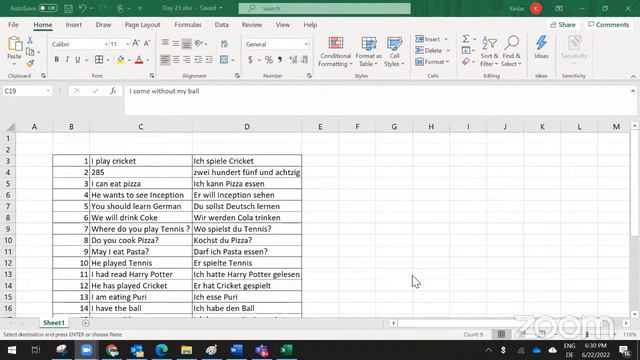Click cell 'Ich spiele Cricket'
This screenshot has height=360, width=640.
click(x=247, y=161)
